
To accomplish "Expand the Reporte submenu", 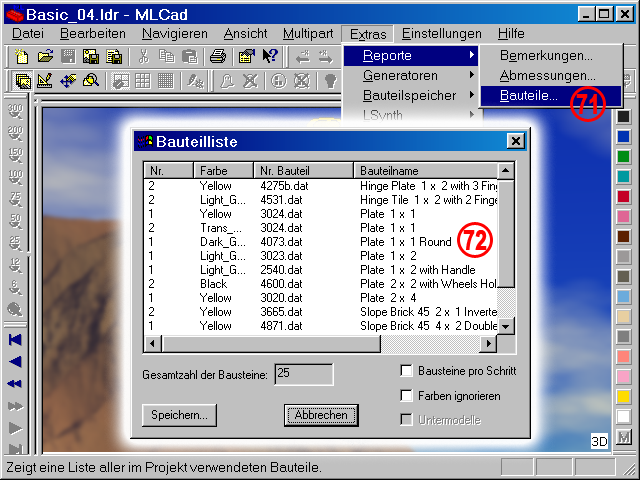I will (410, 56).
